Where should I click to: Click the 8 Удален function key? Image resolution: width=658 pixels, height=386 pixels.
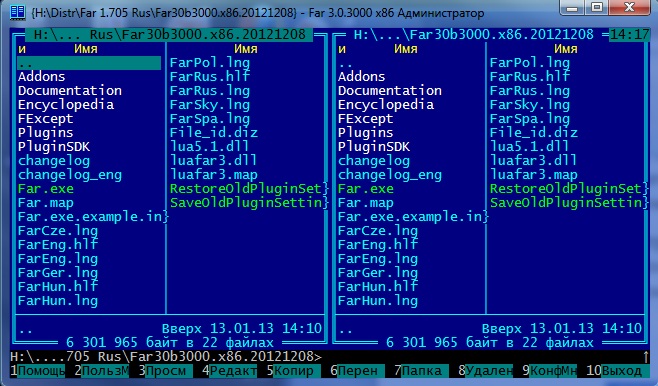click(x=485, y=371)
